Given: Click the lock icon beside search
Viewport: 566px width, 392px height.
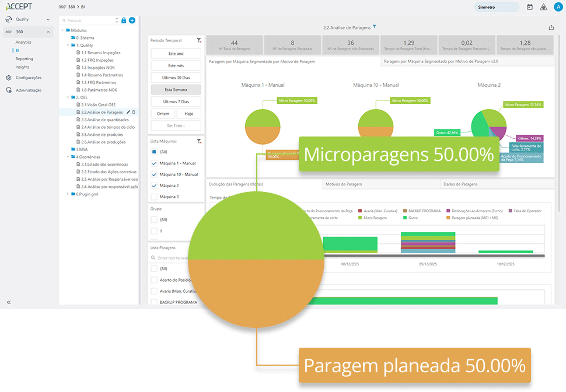Looking at the screenshot, I should click(x=124, y=20).
